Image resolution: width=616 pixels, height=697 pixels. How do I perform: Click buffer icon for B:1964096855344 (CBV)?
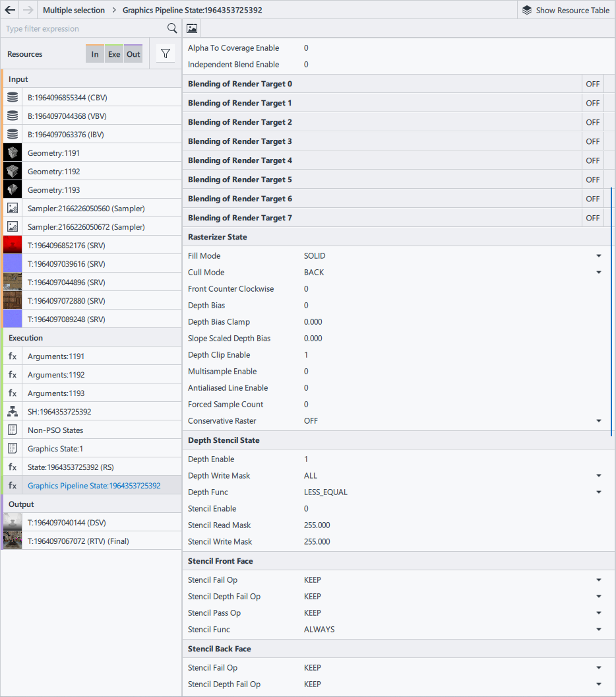pyautogui.click(x=13, y=97)
